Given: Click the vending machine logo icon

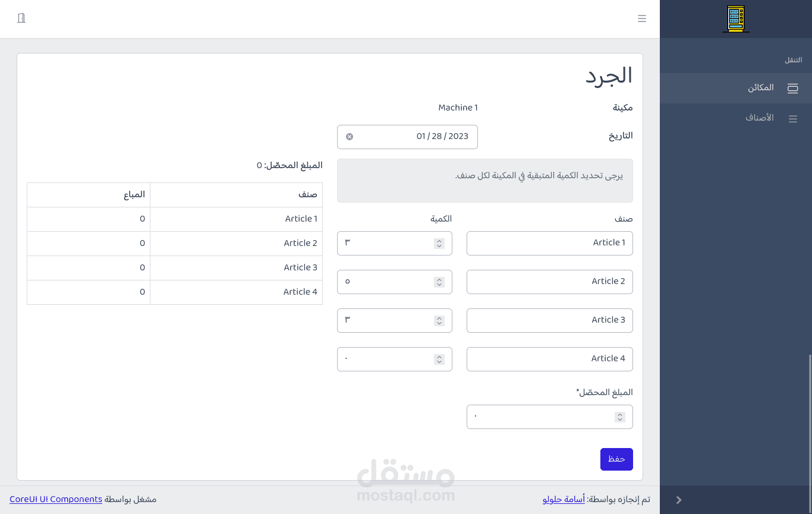Looking at the screenshot, I should pos(736,19).
